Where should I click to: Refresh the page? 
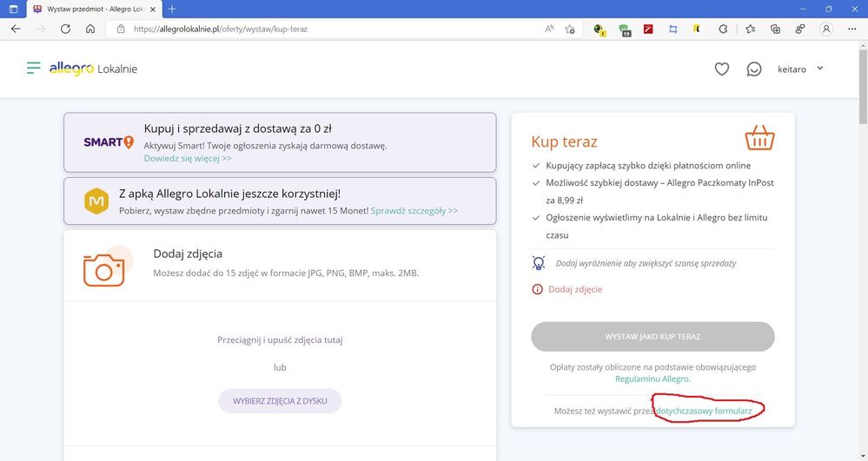pos(65,29)
